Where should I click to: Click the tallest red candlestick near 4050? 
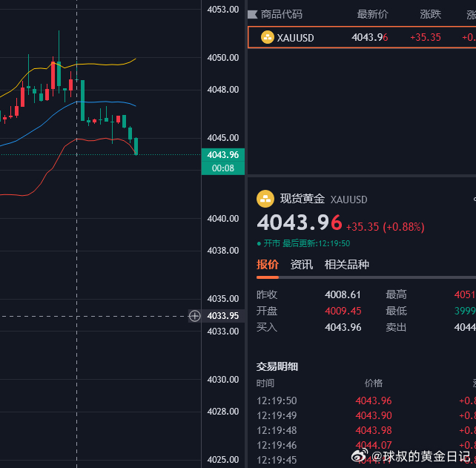pyautogui.click(x=53, y=76)
